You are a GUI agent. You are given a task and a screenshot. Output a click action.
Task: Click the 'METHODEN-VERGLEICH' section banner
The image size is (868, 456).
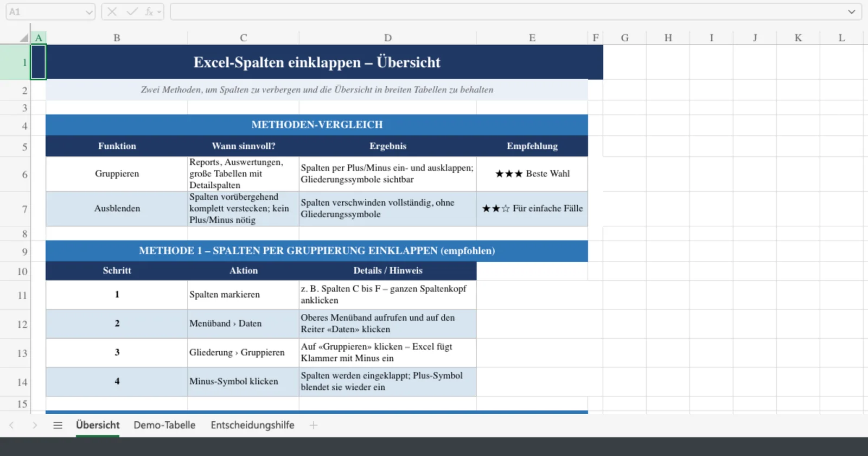317,125
